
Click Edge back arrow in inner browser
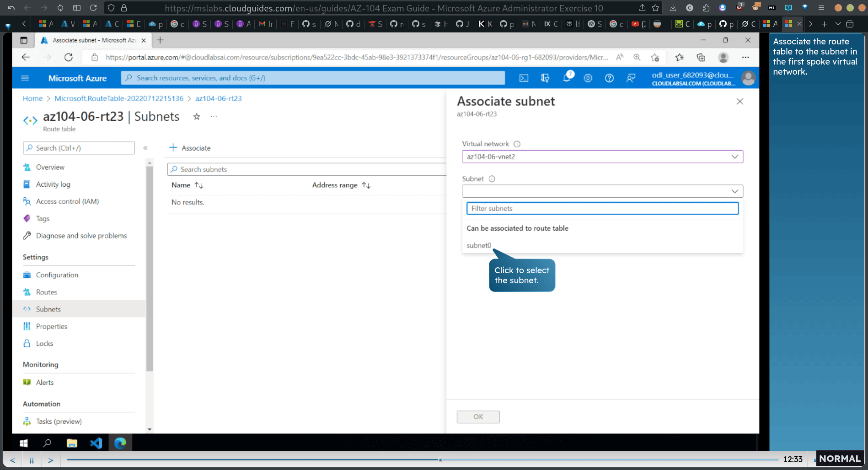click(x=26, y=57)
